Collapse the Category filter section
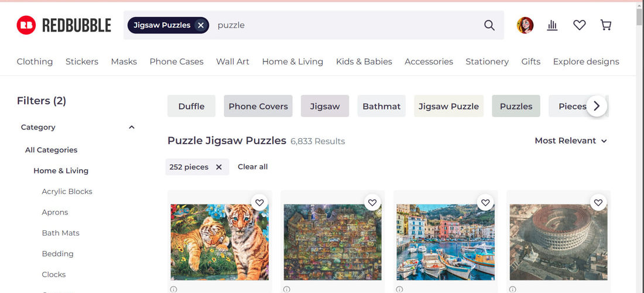644x293 pixels. coord(131,127)
